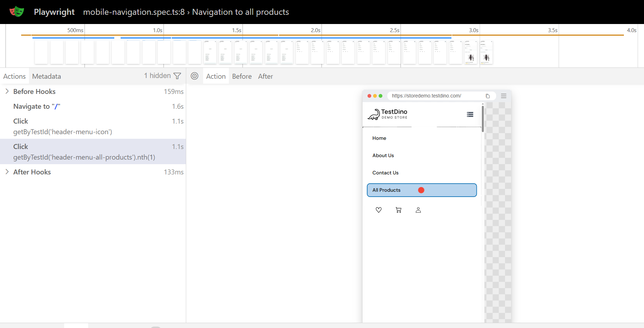Viewport: 644px width, 328px height.
Task: Open the shopping cart icon
Action: coord(399,210)
